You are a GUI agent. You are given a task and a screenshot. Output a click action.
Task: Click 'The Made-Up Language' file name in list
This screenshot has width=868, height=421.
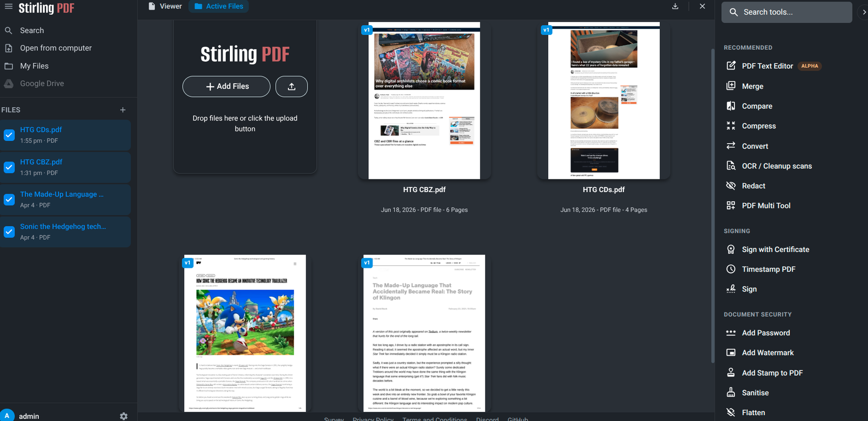[x=62, y=194]
